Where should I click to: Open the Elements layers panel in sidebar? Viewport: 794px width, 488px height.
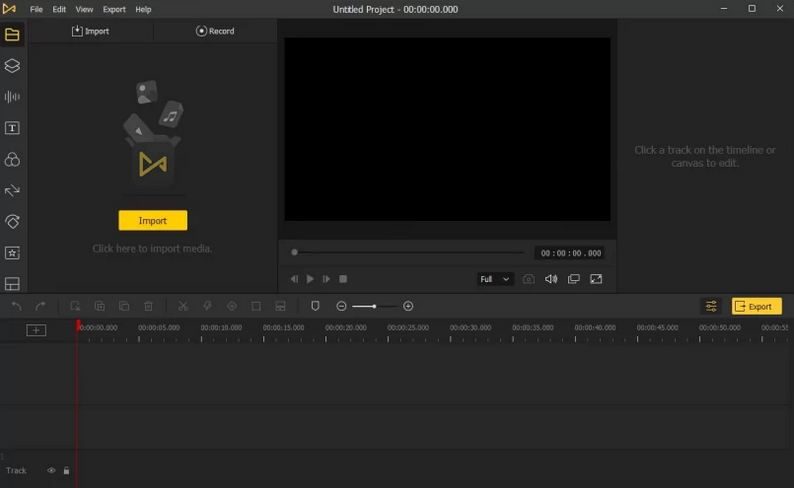(12, 65)
